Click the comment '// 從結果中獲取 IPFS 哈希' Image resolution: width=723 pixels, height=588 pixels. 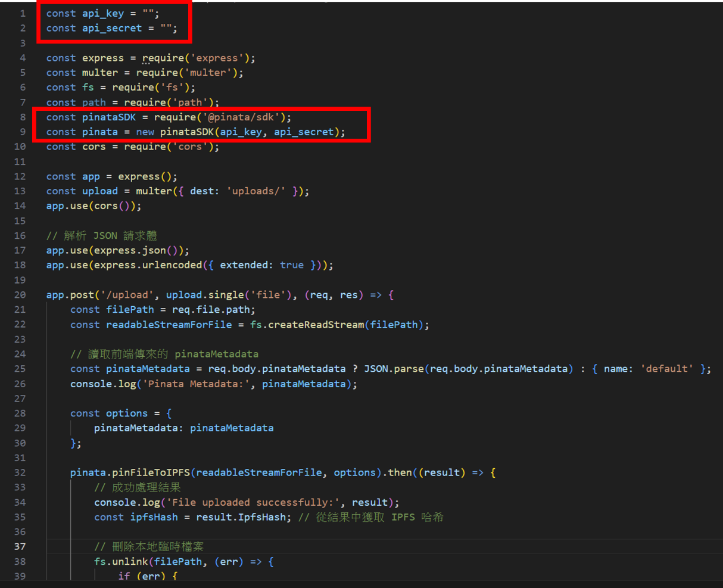pos(370,517)
